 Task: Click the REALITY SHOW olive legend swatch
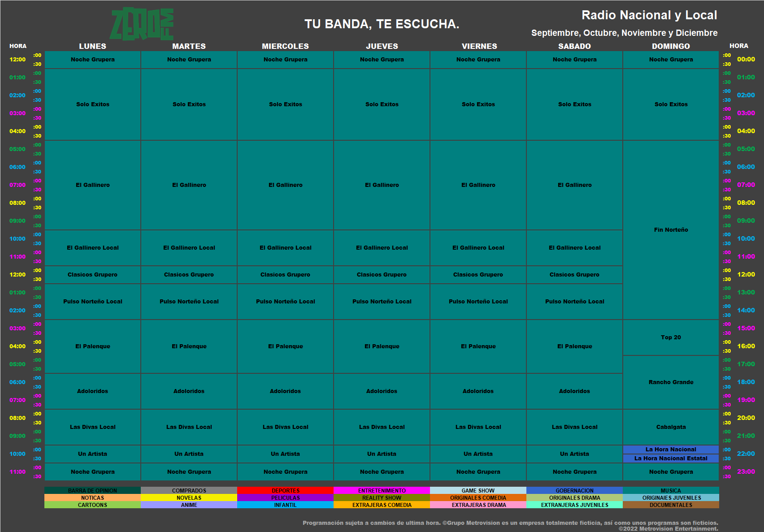(382, 497)
